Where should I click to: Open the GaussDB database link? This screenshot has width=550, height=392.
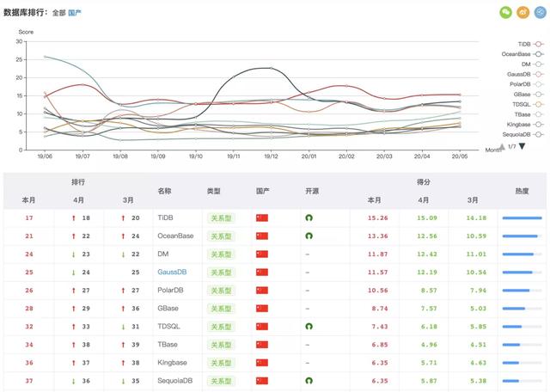pos(172,272)
